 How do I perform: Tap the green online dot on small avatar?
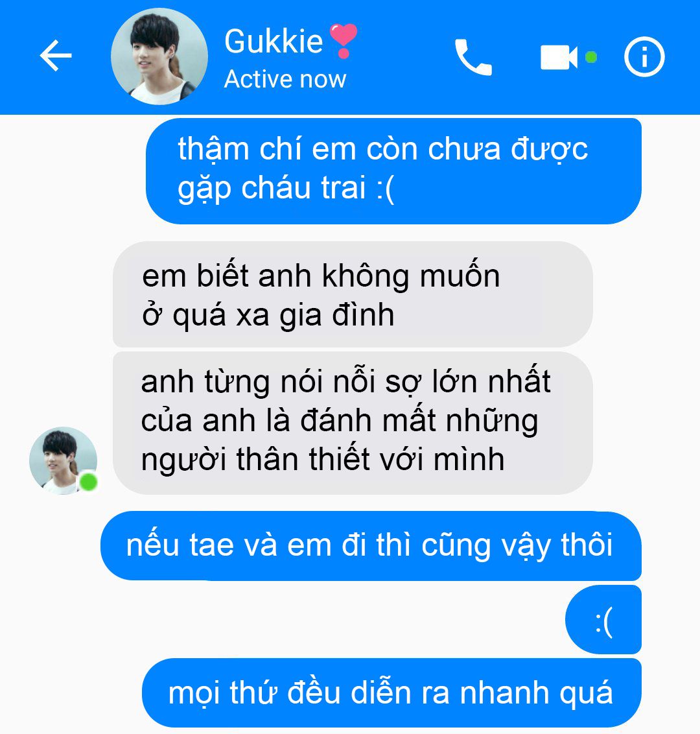(x=88, y=482)
